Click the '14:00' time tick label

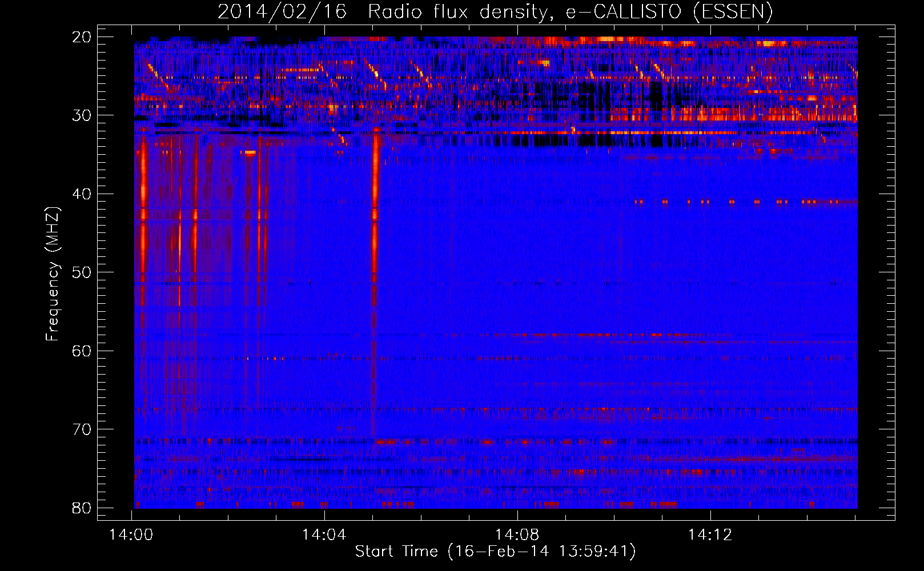131,535
